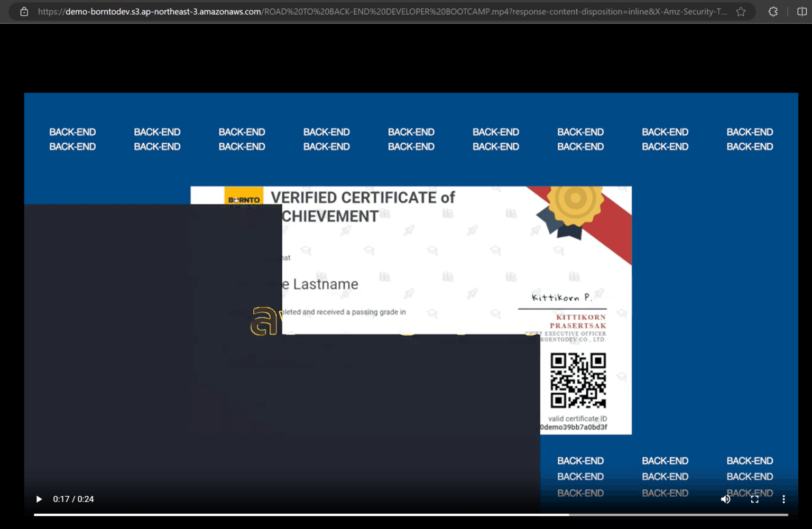Open the split screen browser icon
This screenshot has width=812, height=529.
pos(802,11)
